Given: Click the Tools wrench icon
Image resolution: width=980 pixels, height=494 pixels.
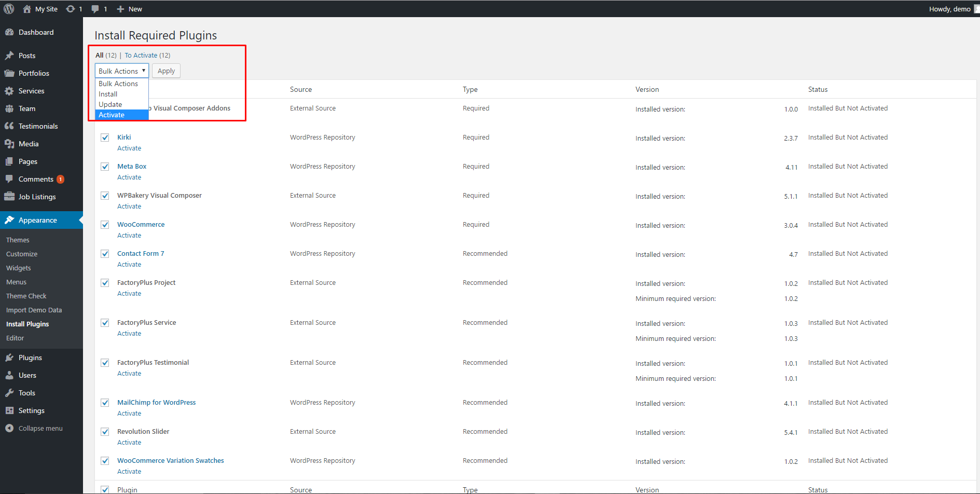Looking at the screenshot, I should [9, 393].
